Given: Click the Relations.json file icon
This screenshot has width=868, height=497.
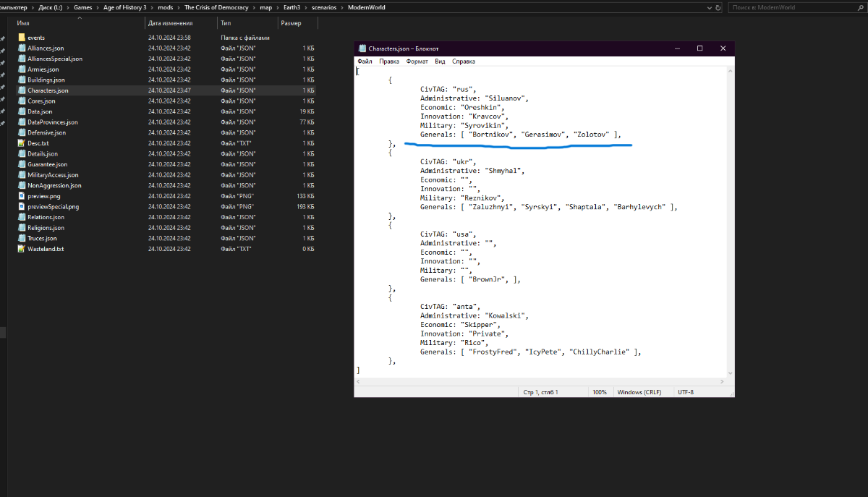Looking at the screenshot, I should (x=22, y=217).
